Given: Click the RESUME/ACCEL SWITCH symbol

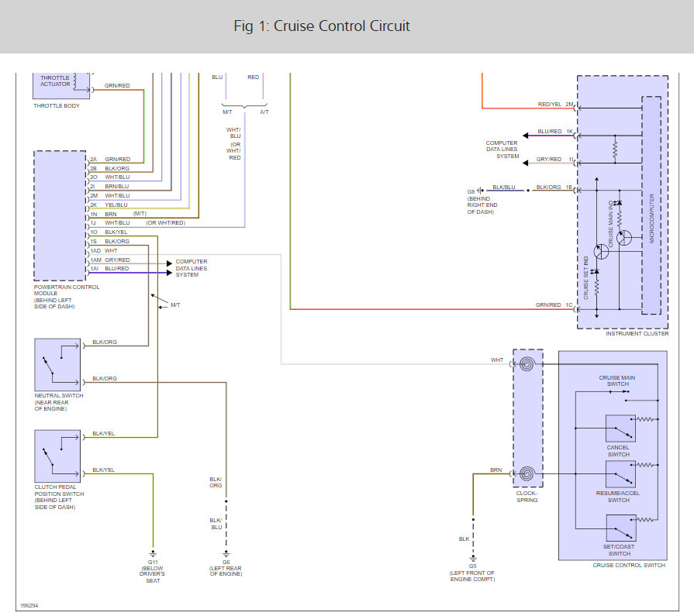Looking at the screenshot, I should tap(621, 474).
